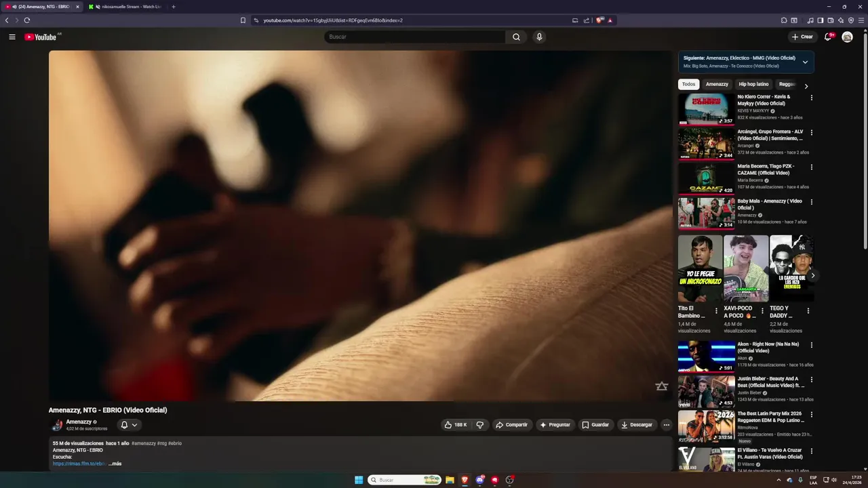Click the Brave Shields lion icon

(x=599, y=20)
